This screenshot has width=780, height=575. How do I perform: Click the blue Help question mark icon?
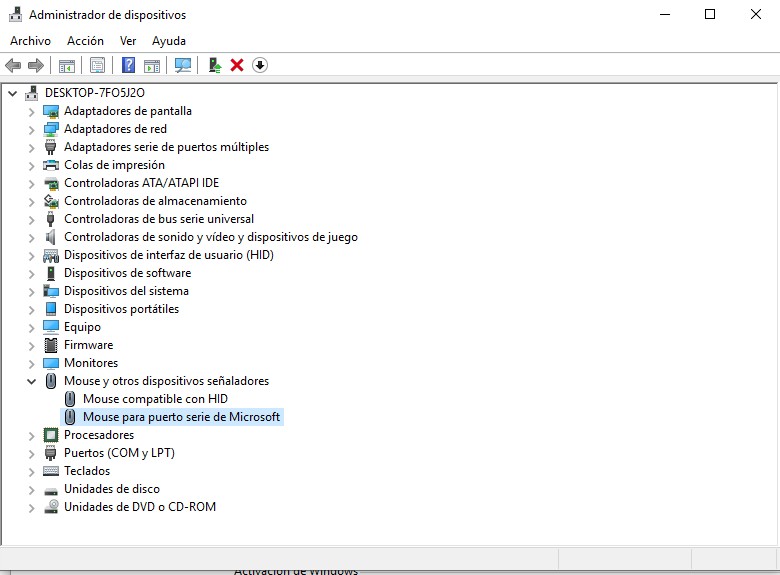point(128,65)
